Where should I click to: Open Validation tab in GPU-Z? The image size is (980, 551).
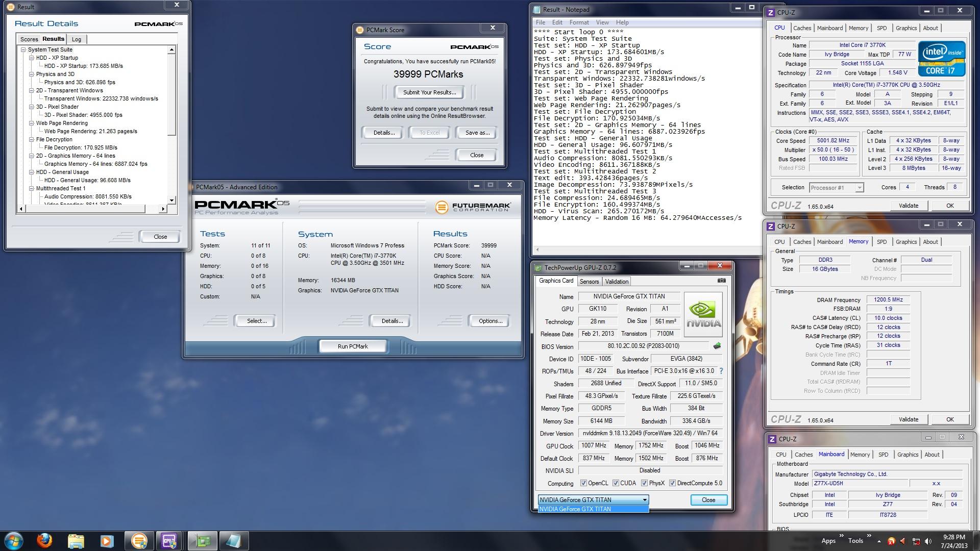coord(617,282)
